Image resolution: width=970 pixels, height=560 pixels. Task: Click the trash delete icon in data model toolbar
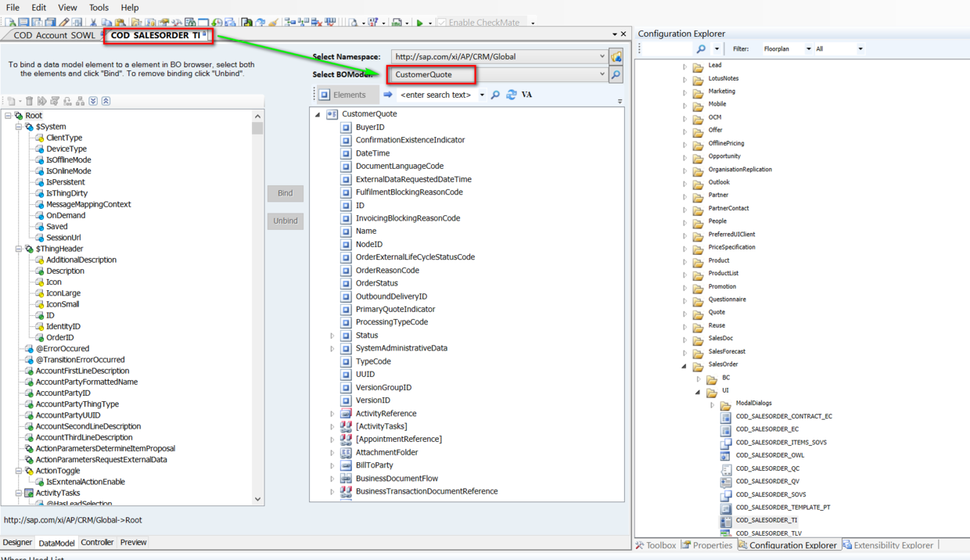pyautogui.click(x=29, y=101)
